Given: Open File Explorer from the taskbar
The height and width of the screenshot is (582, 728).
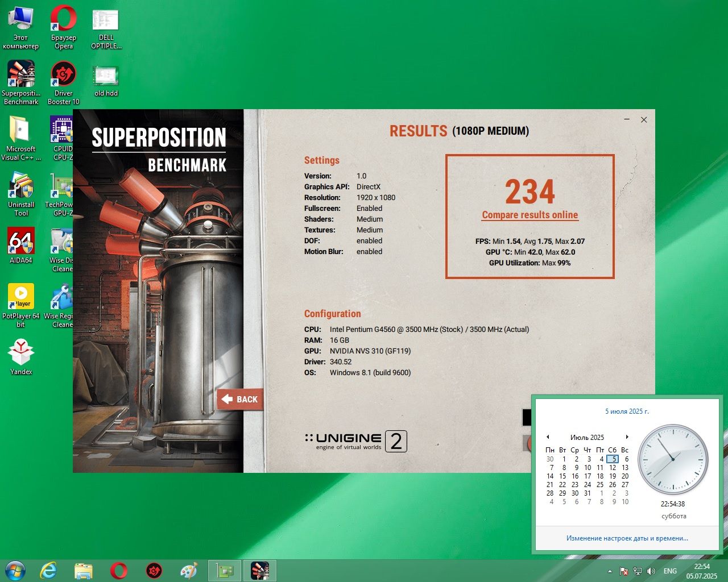Looking at the screenshot, I should click(84, 570).
